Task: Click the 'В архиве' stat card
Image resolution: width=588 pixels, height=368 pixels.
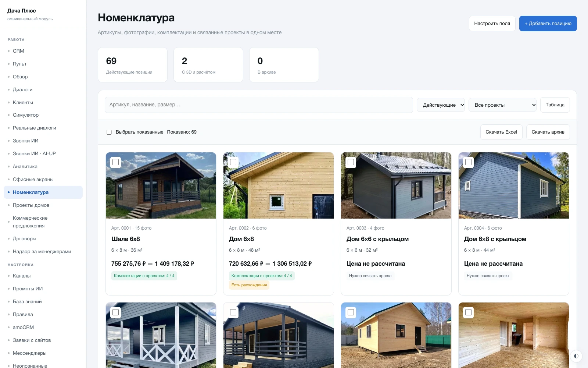Action: pos(284,65)
